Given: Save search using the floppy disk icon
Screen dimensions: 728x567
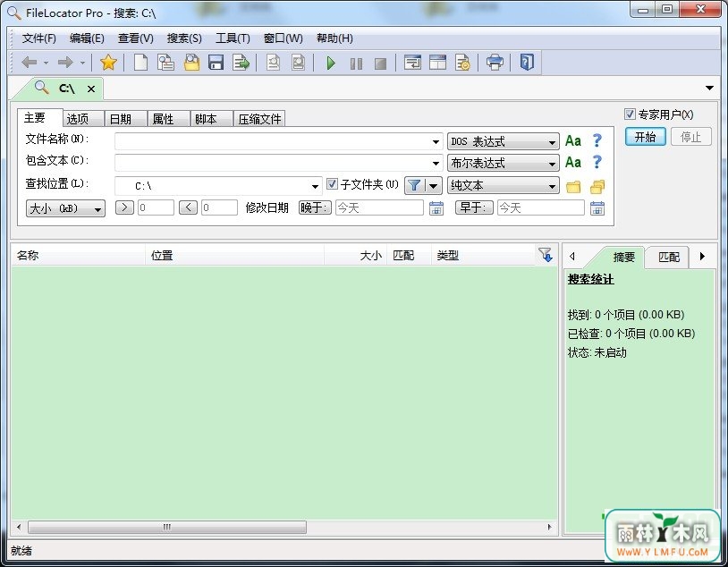Looking at the screenshot, I should pos(216,63).
